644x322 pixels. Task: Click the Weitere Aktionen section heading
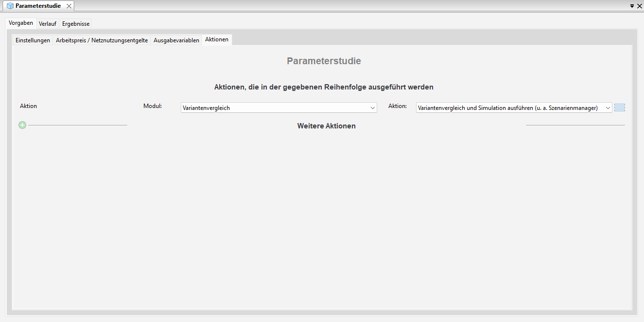(x=326, y=126)
